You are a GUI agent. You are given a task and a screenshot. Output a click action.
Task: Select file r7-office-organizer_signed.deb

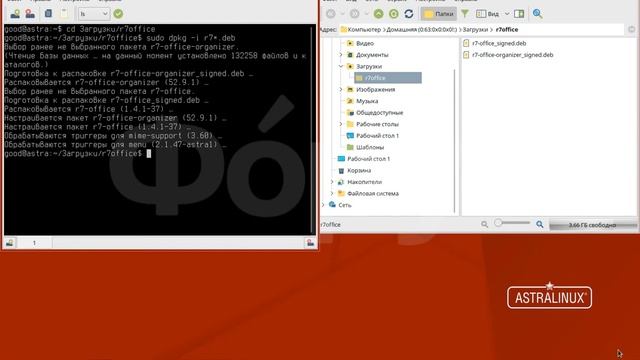point(512,55)
